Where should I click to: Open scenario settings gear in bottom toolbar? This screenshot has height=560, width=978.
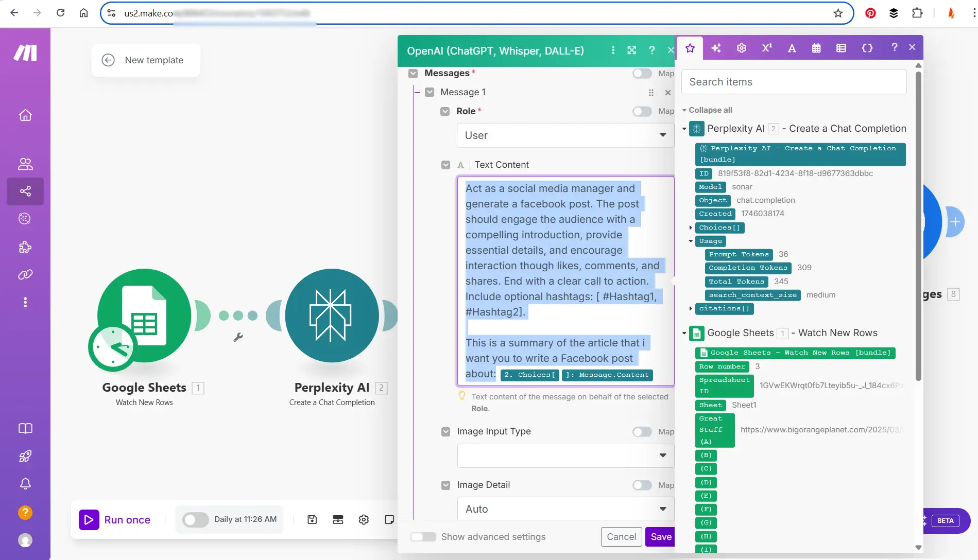tap(364, 520)
